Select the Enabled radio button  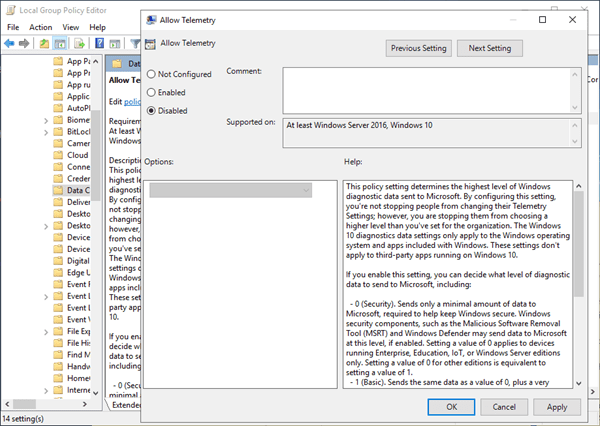pyautogui.click(x=151, y=92)
